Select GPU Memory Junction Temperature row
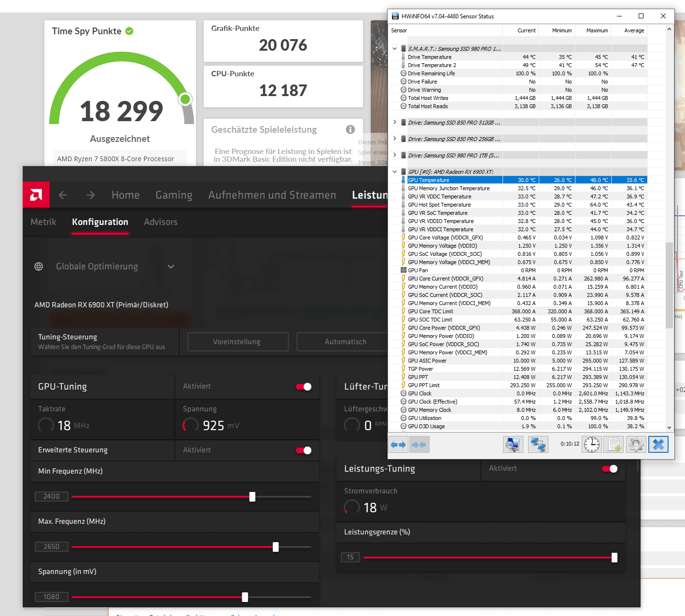This screenshot has height=616, width=685. [518, 188]
